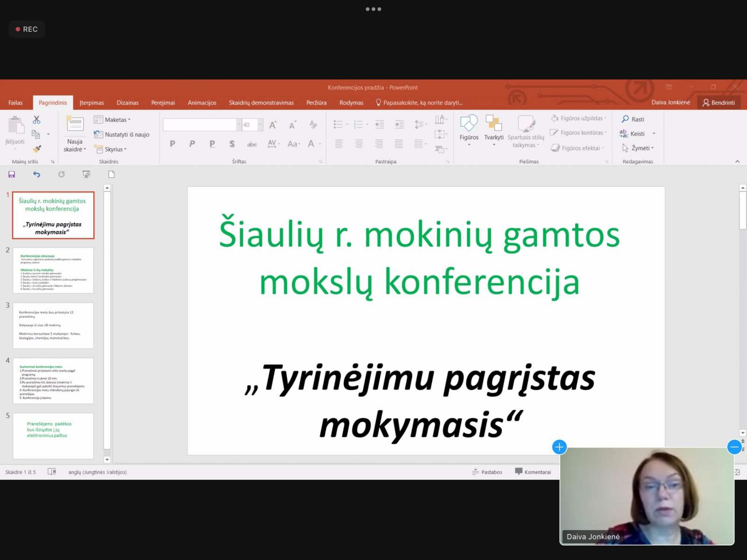
Task: Open Figūros užpildas fill dropdown
Action: [x=579, y=119]
